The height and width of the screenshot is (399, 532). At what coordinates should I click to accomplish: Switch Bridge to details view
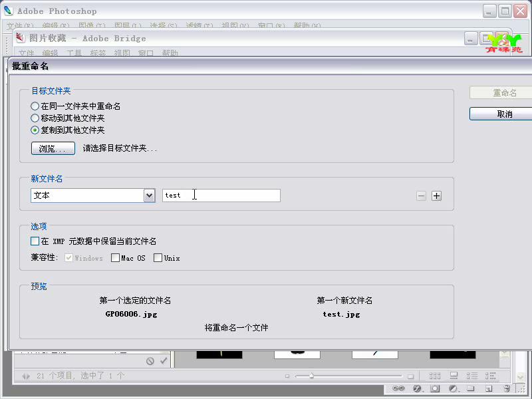[x=472, y=376]
